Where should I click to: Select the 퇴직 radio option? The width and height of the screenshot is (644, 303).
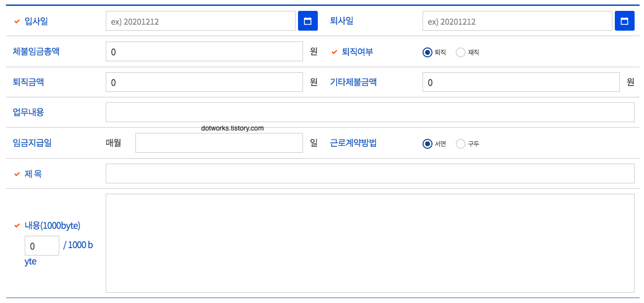click(428, 52)
